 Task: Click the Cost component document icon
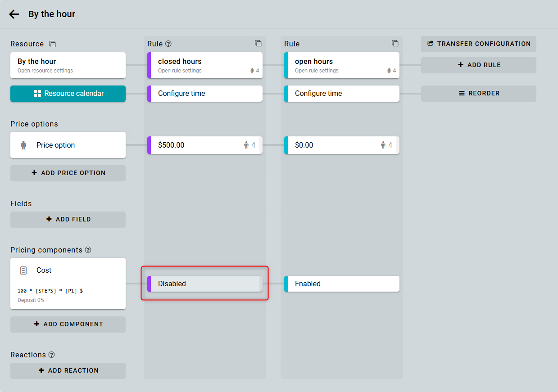click(x=23, y=270)
